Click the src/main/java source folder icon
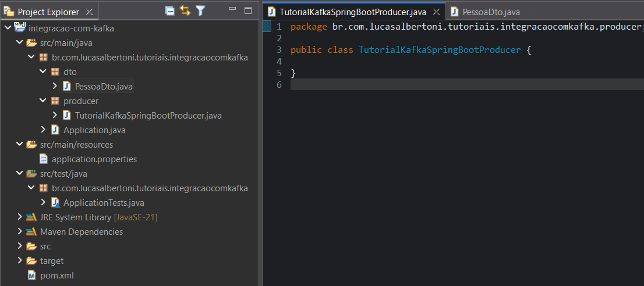Image resolution: width=644 pixels, height=286 pixels. (x=31, y=42)
